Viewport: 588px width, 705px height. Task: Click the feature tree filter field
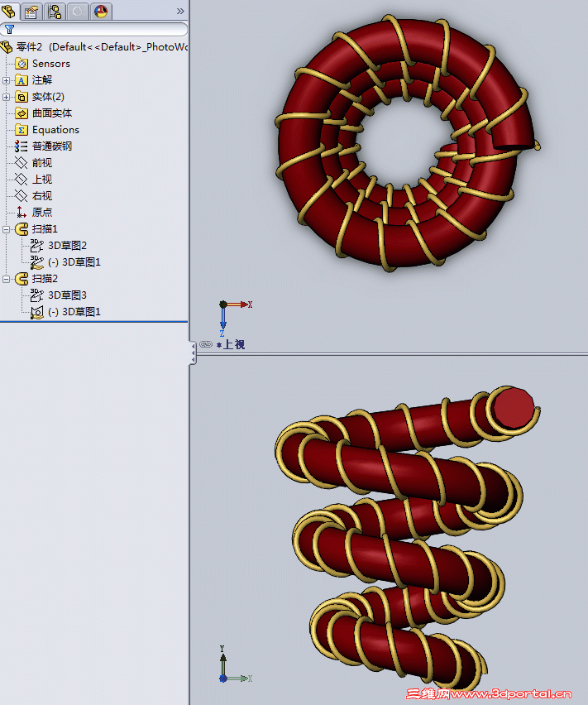[x=94, y=29]
